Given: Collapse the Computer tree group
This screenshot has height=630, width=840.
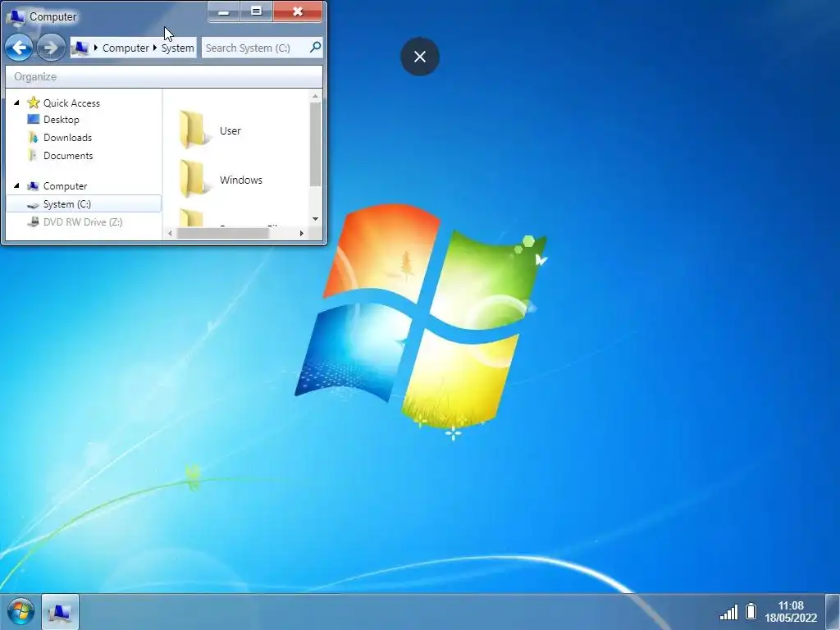Looking at the screenshot, I should (16, 185).
